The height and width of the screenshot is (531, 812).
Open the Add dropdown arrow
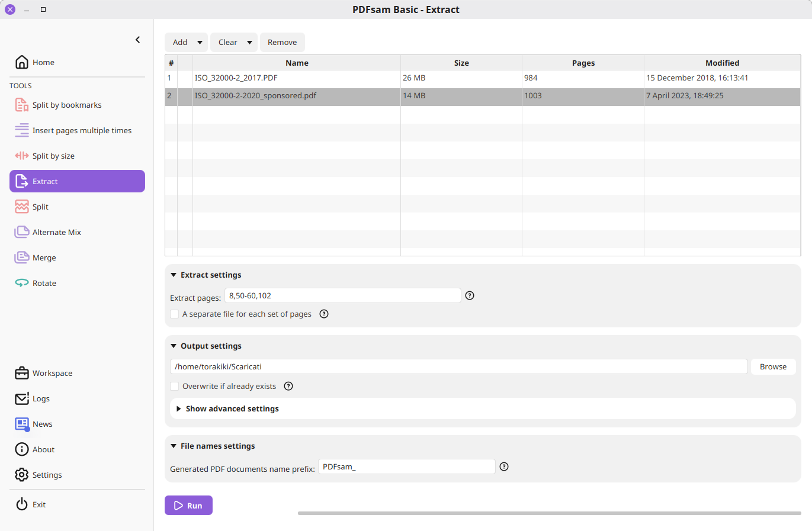[200, 43]
